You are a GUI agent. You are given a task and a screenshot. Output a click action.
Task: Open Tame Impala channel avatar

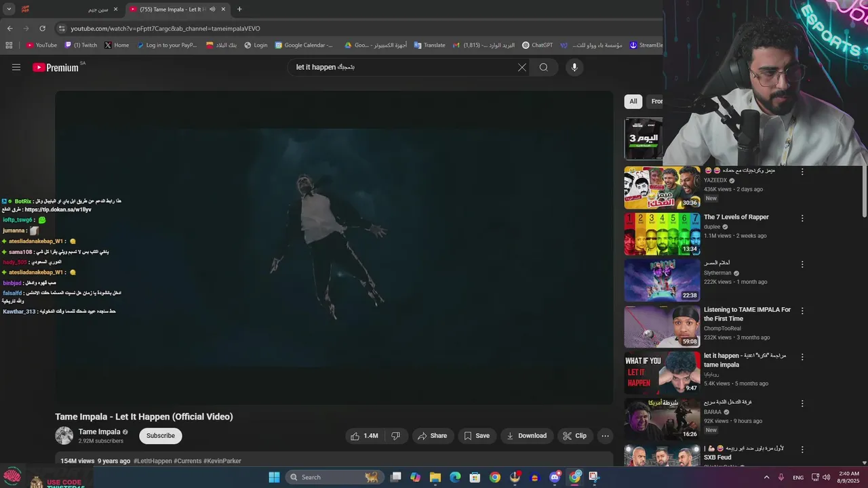(x=64, y=436)
